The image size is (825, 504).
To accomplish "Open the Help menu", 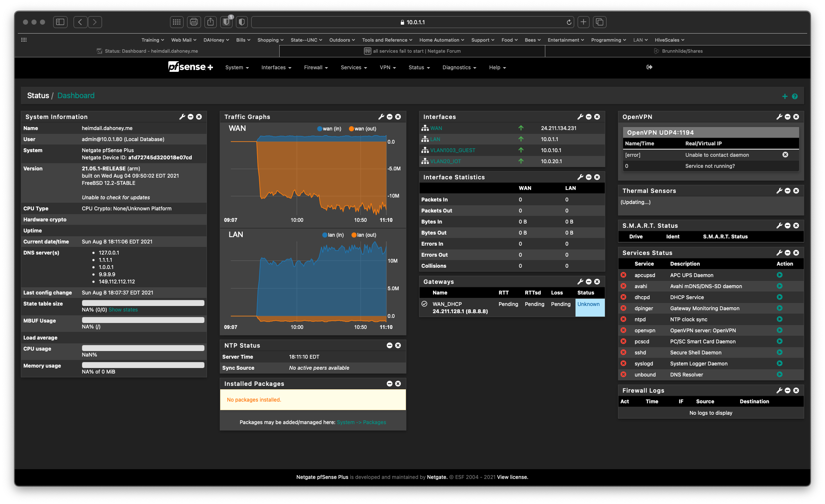I will [x=497, y=68].
